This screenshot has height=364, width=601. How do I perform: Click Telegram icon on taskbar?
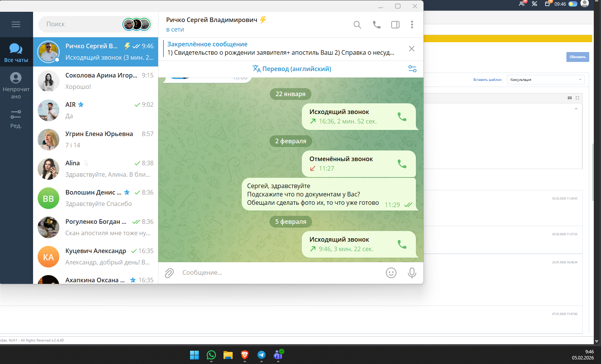pyautogui.click(x=262, y=355)
